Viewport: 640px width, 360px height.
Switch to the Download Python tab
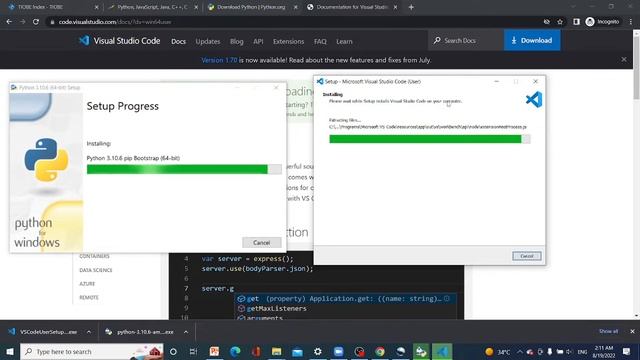point(251,7)
